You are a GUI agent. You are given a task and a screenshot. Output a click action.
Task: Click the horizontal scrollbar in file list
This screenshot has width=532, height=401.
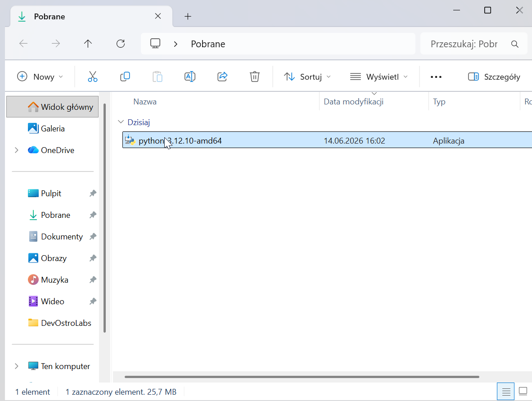point(302,377)
